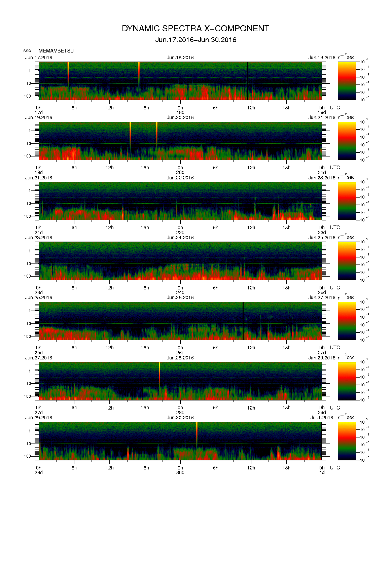Viewport: 392px width, 565px height.
Task: Click the bright spike near 5h on Jun.17
Action: [68, 74]
